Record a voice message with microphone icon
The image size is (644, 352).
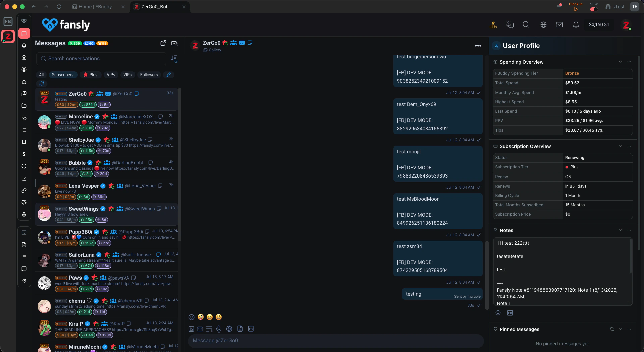(219, 329)
